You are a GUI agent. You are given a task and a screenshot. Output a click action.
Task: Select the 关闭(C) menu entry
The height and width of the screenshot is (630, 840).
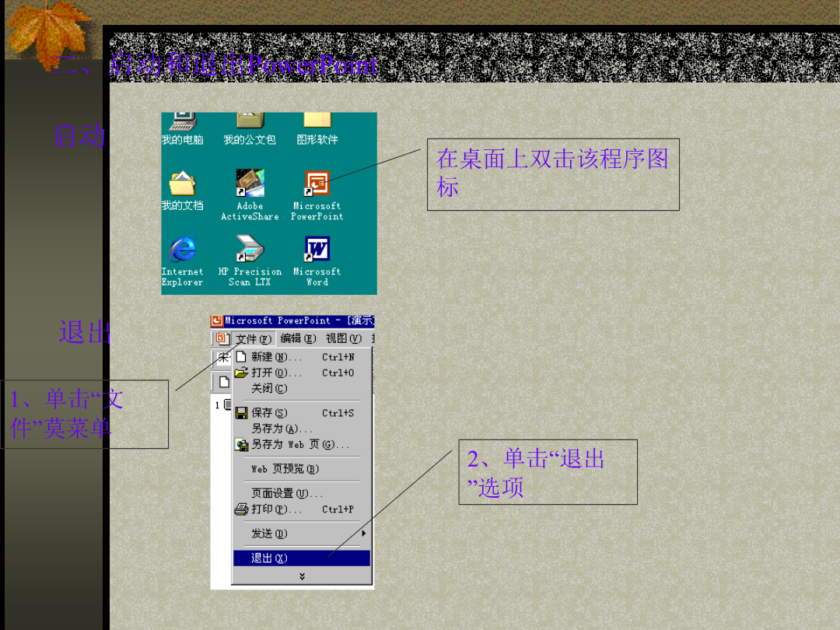[x=302, y=388]
